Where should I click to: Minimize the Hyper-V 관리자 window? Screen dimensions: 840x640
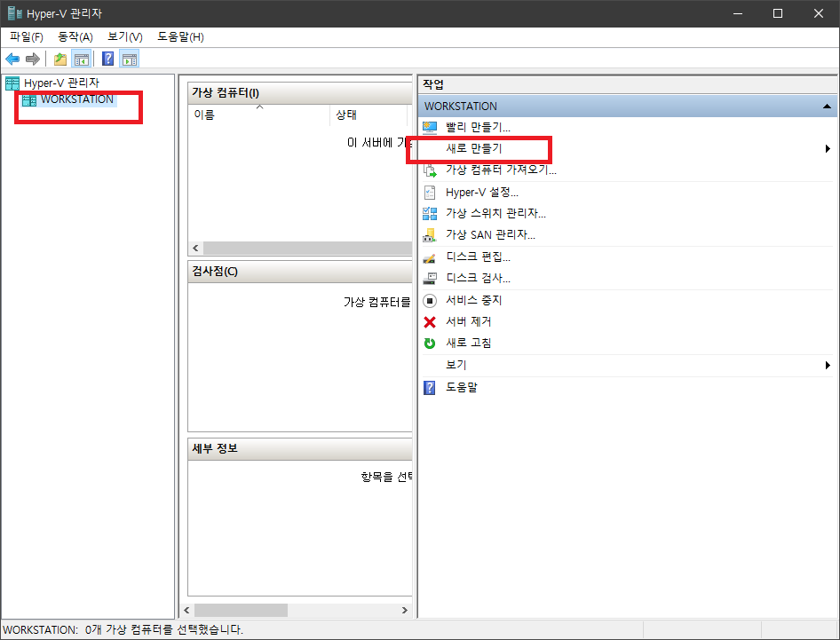click(x=738, y=13)
